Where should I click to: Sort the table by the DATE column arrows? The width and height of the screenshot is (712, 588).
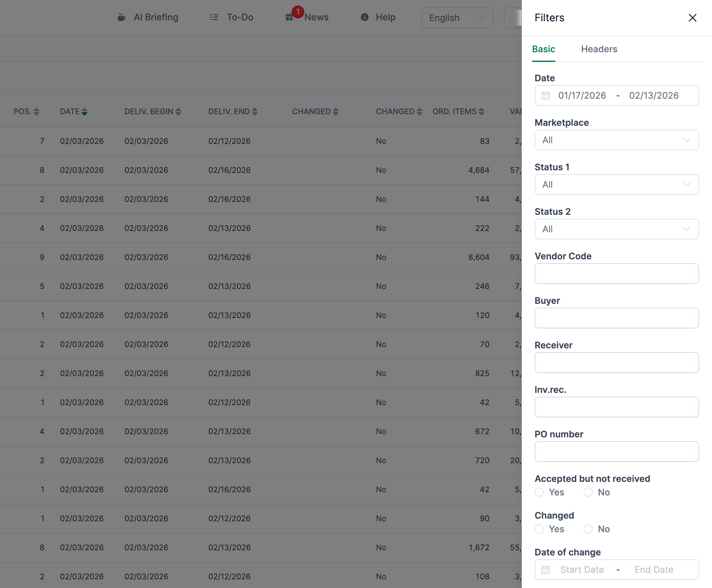84,111
